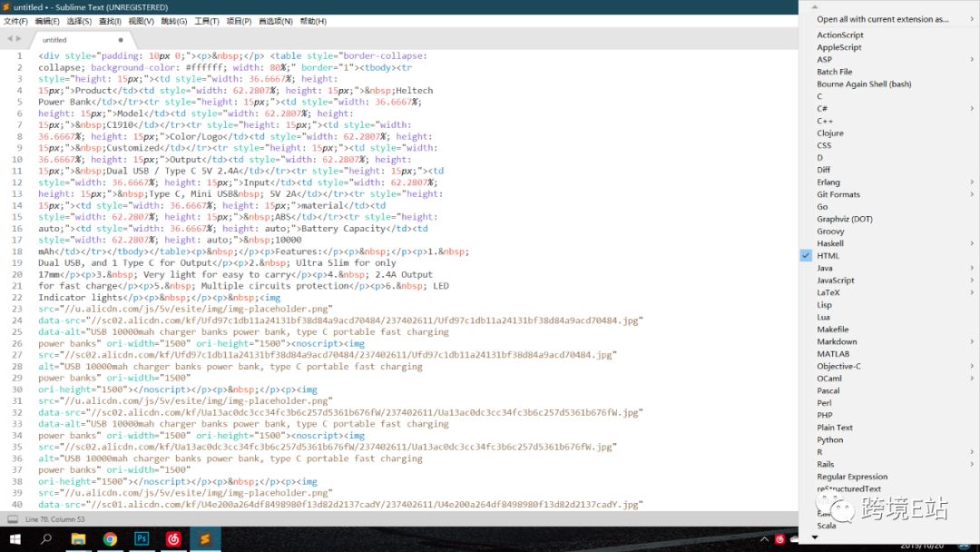Viewport: 980px width, 552px height.
Task: Choose Python syntax
Action: coord(829,440)
